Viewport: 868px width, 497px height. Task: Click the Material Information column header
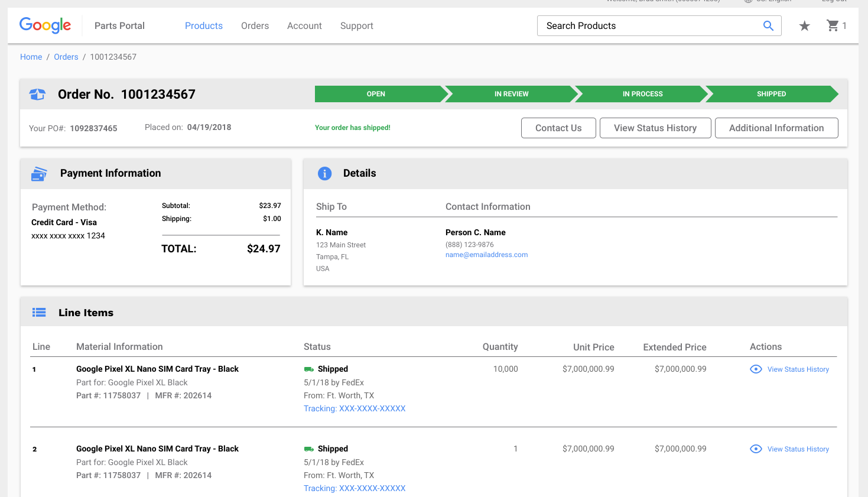coord(119,347)
